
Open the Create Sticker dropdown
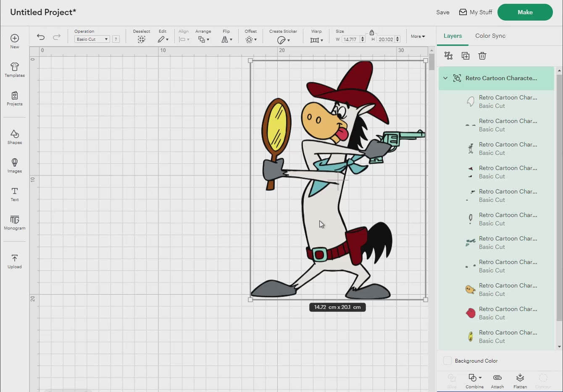pyautogui.click(x=283, y=40)
